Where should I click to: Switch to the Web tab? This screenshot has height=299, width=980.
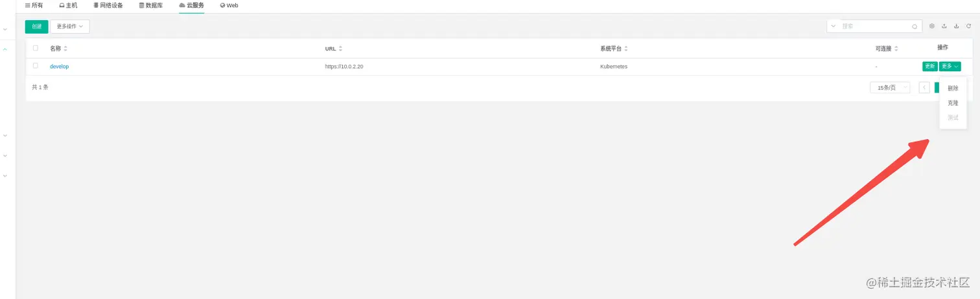click(229, 5)
